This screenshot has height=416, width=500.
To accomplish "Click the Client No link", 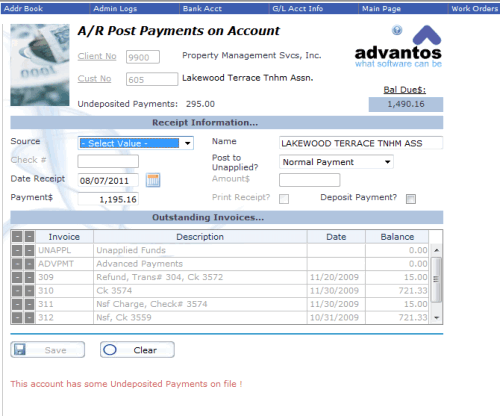I will [x=97, y=56].
